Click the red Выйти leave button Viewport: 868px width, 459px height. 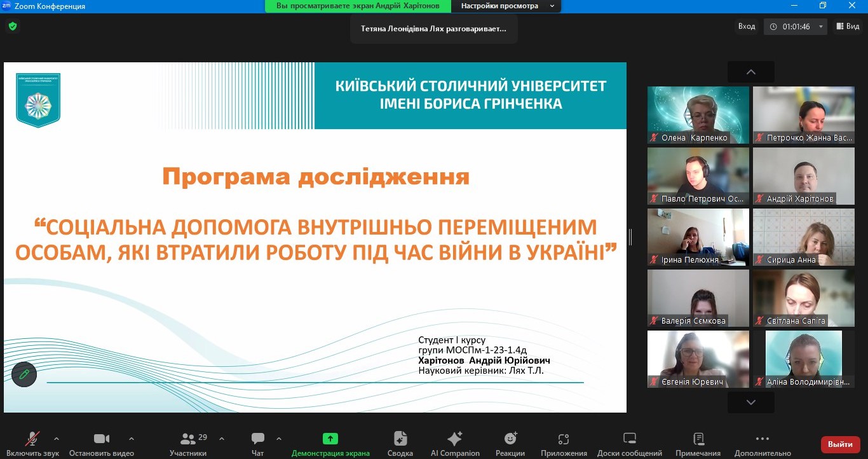(x=840, y=444)
